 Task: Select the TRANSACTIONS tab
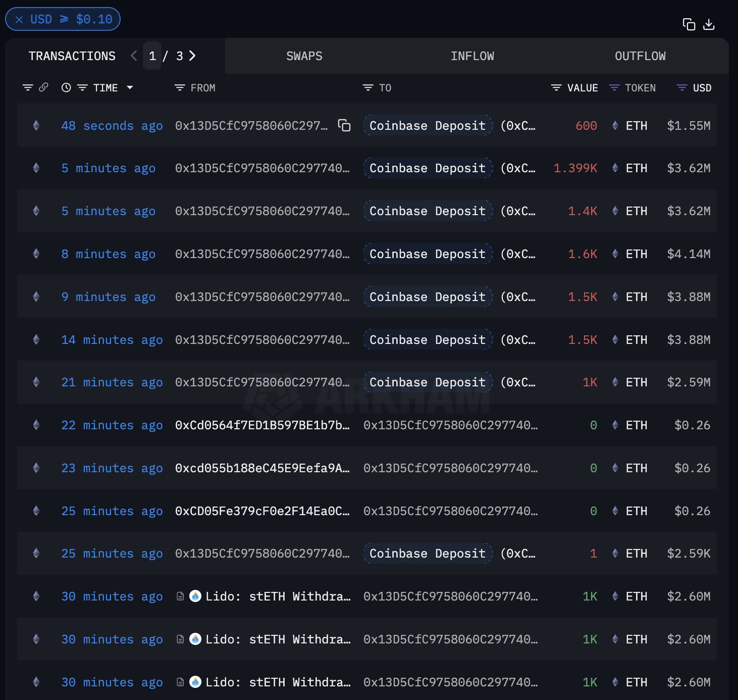72,56
